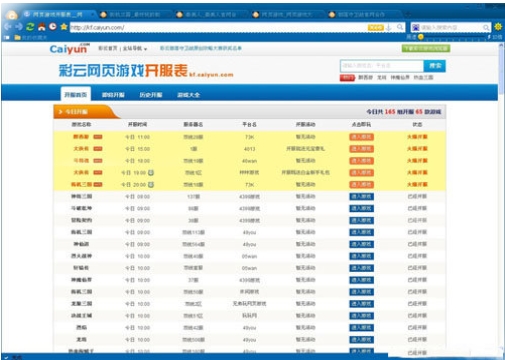The image size is (505, 360).
Task: Click the magnifier icon at the address bar's right end
Action: tap(400, 27)
